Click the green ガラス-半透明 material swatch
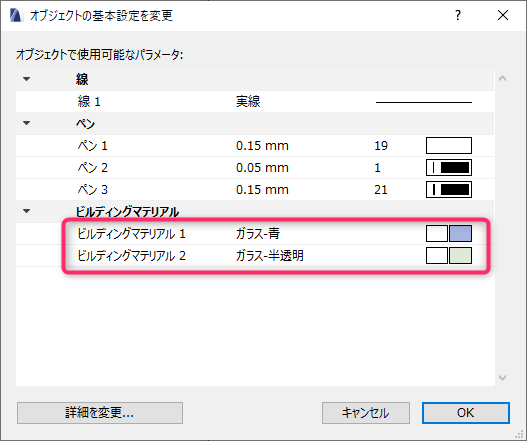Viewport: 527px width, 441px height. pos(460,255)
